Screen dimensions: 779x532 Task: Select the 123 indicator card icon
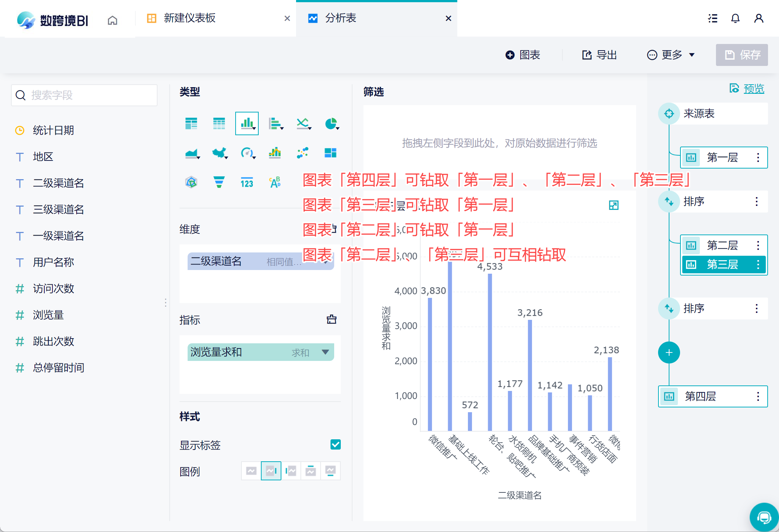point(247,182)
